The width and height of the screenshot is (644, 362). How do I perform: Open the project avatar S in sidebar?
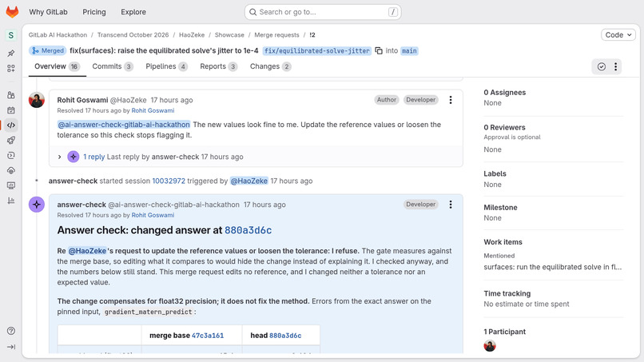11,35
